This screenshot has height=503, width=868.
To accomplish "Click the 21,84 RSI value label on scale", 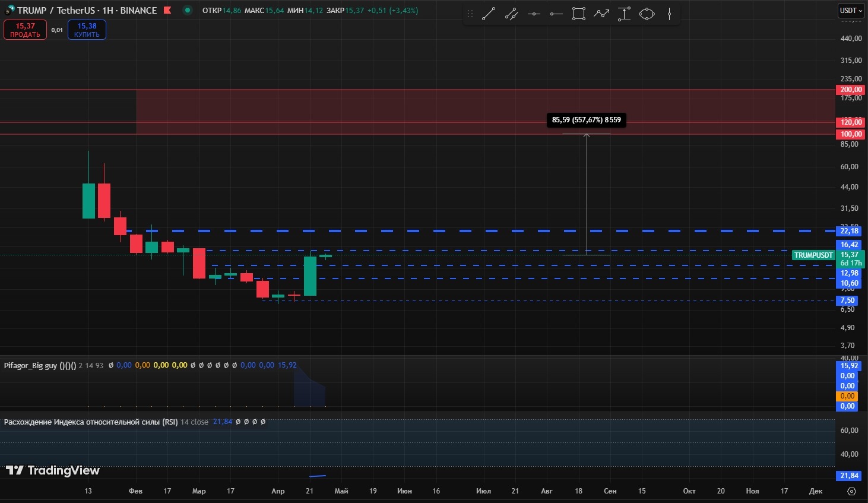I will tap(850, 476).
